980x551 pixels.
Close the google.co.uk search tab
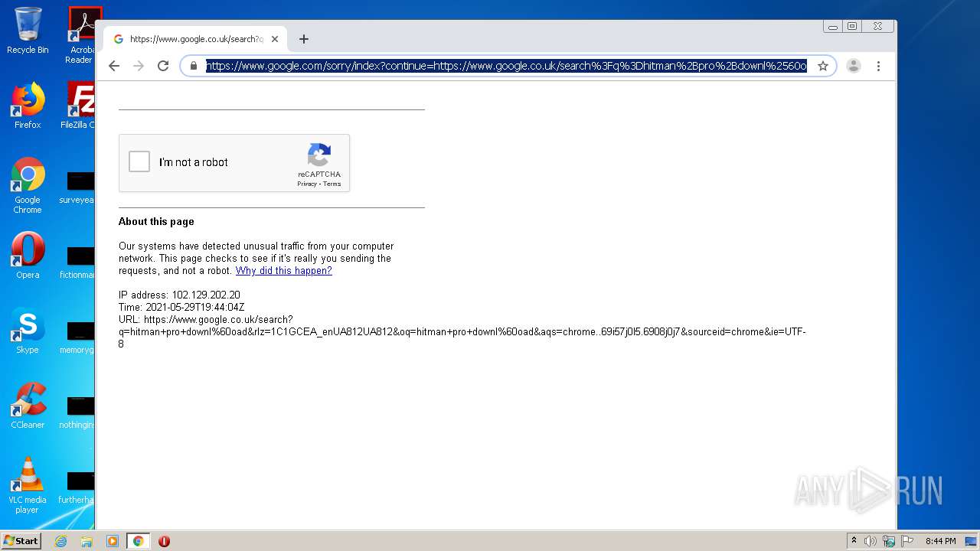click(x=275, y=39)
